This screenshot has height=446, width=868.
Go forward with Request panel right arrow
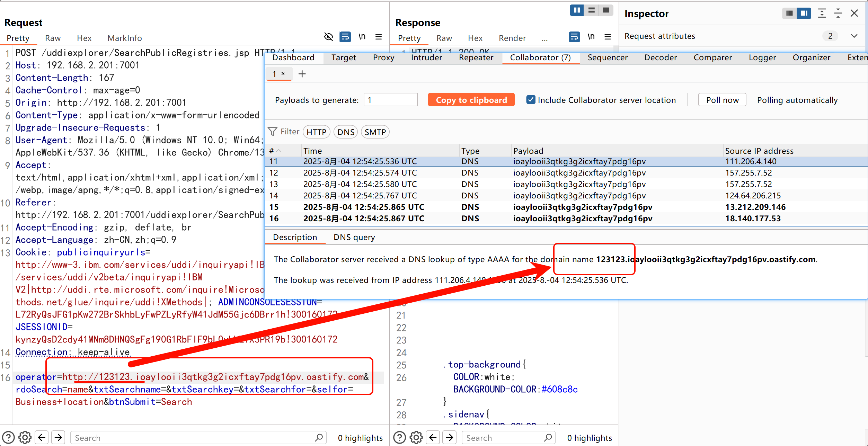58,437
